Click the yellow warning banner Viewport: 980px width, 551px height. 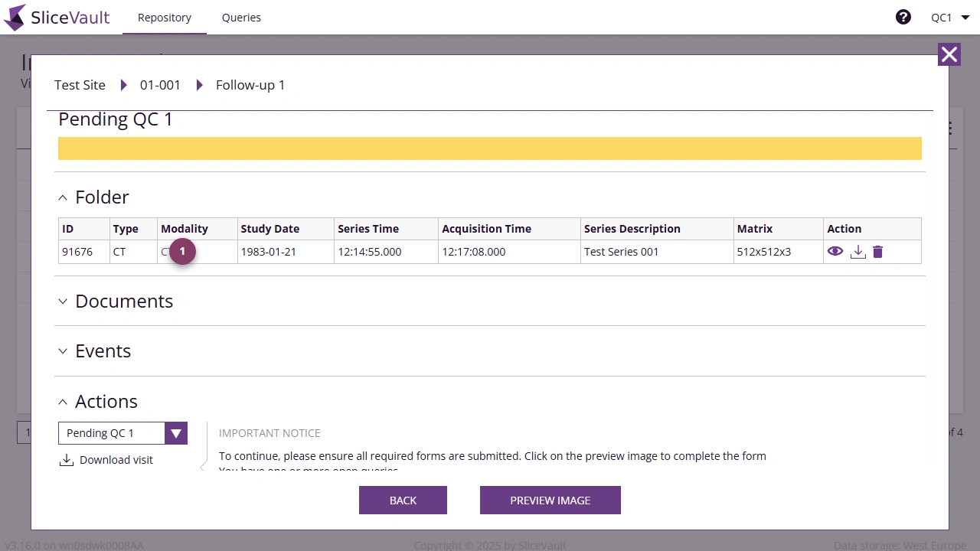point(490,148)
